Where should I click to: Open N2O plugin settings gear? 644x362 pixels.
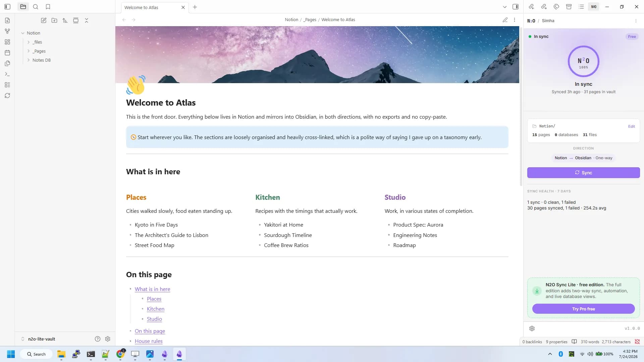(532, 328)
